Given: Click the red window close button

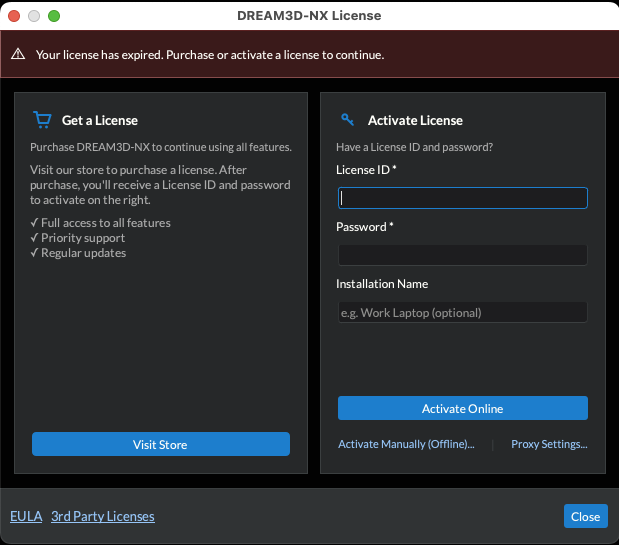Looking at the screenshot, I should coord(14,16).
